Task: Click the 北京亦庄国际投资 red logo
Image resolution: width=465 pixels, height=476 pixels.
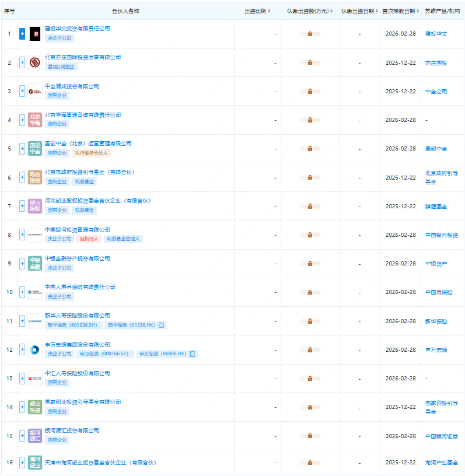Action: [35, 62]
